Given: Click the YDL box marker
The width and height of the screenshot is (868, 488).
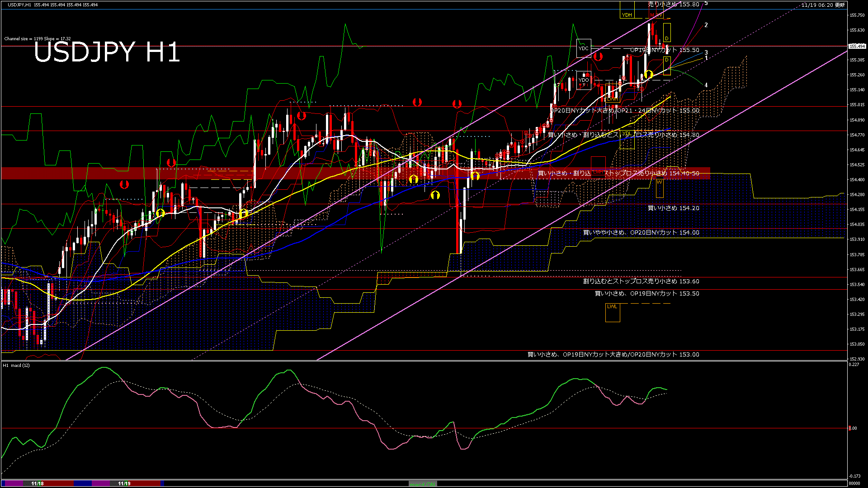Looking at the screenshot, I should click(627, 140).
